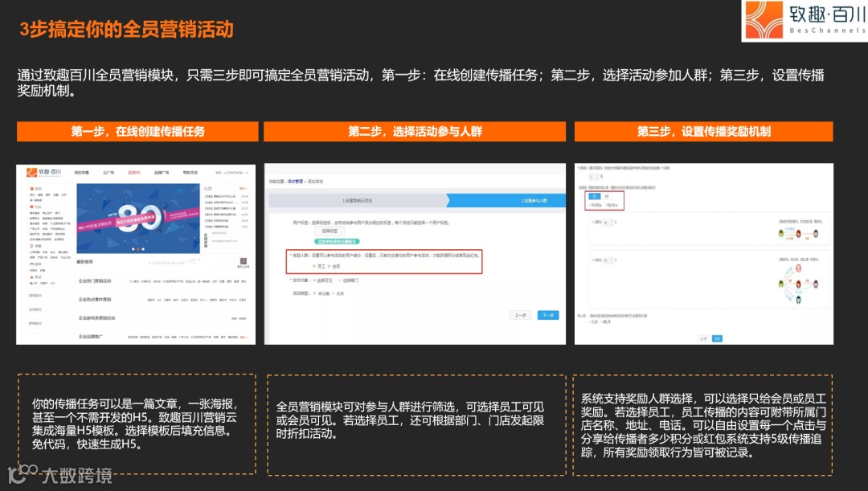Screen dimensions: 868x491
Task: Click 游戏 gamepad icon in sidebar
Action: 31,264
